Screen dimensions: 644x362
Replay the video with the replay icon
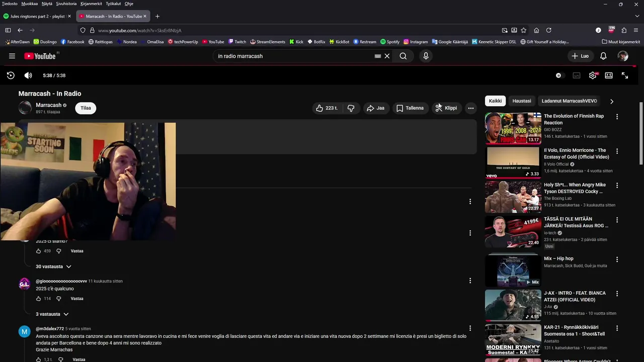(11, 75)
